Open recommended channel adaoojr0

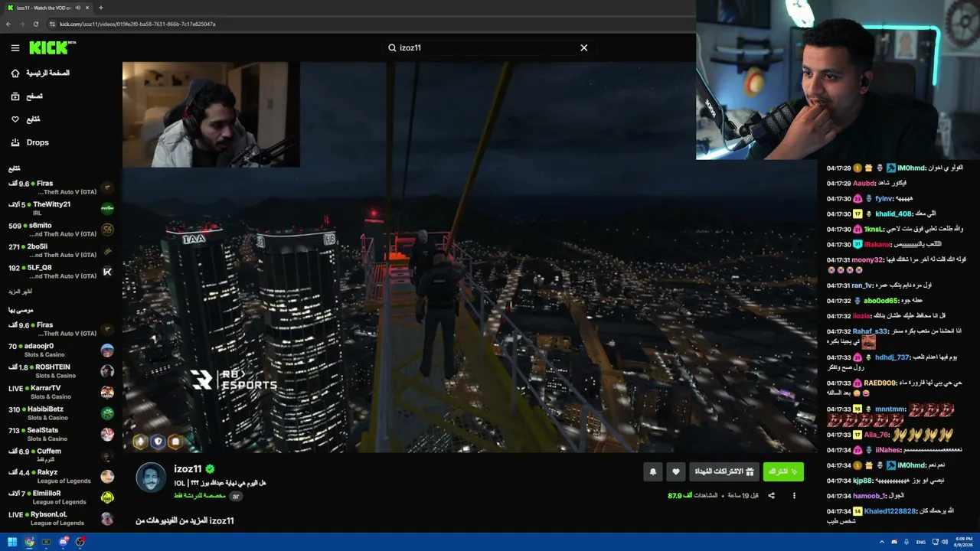coord(61,350)
